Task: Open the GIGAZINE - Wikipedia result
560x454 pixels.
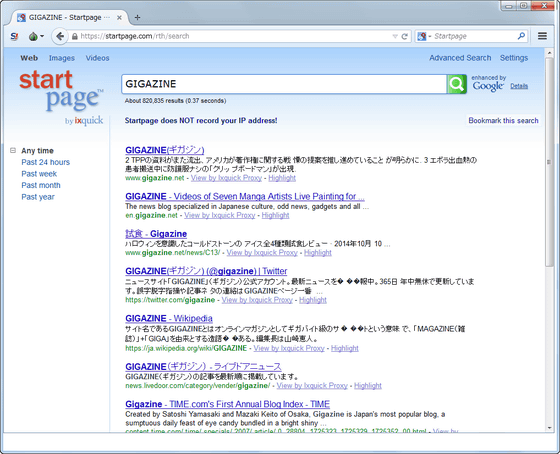Action: click(169, 318)
